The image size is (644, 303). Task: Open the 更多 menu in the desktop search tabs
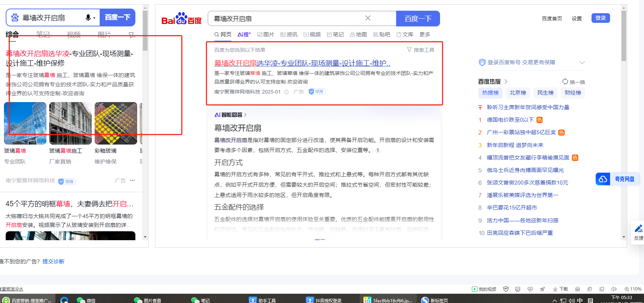[x=425, y=35]
